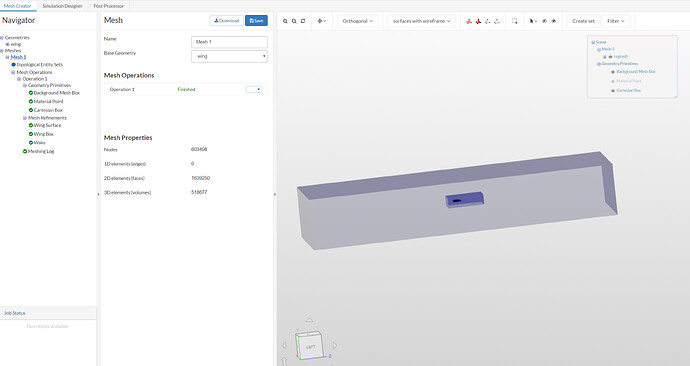Select wing geometry in Navigator tree
Screen dimensions: 690x366
point(16,44)
